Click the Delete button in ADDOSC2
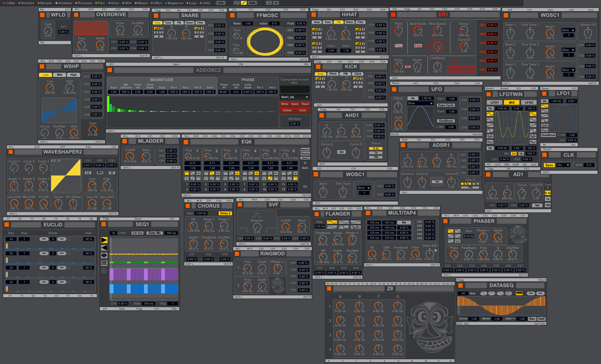 pyautogui.click(x=287, y=110)
